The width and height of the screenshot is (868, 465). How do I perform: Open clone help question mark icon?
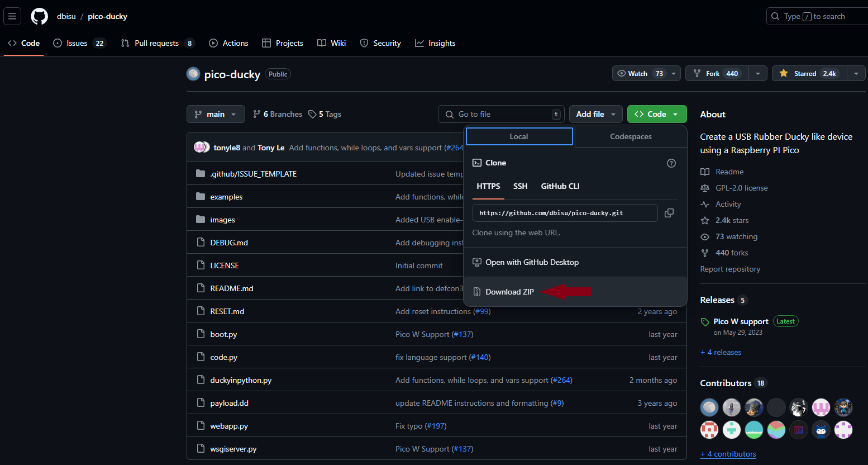(x=671, y=163)
